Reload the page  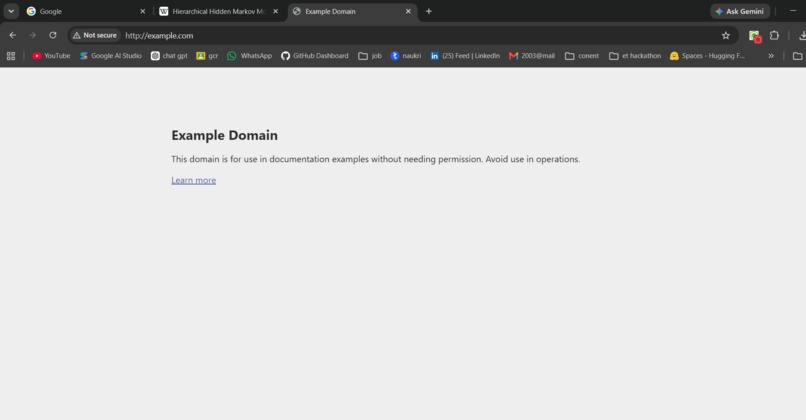point(52,35)
